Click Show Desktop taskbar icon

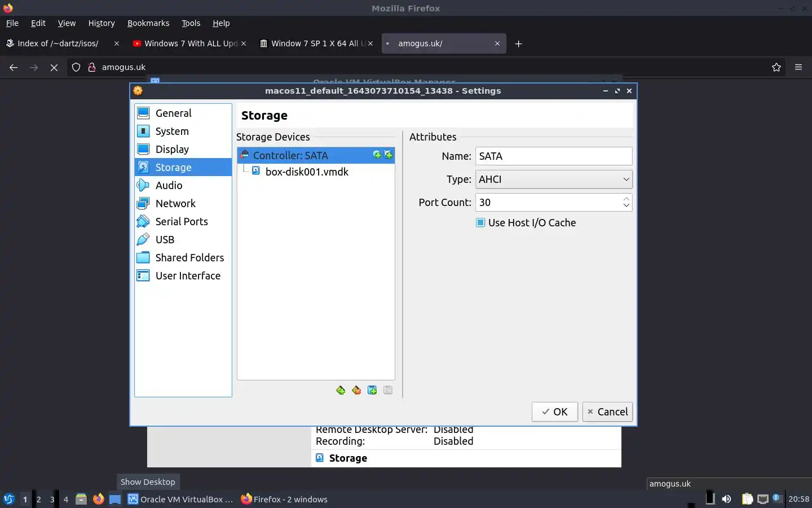point(115,499)
